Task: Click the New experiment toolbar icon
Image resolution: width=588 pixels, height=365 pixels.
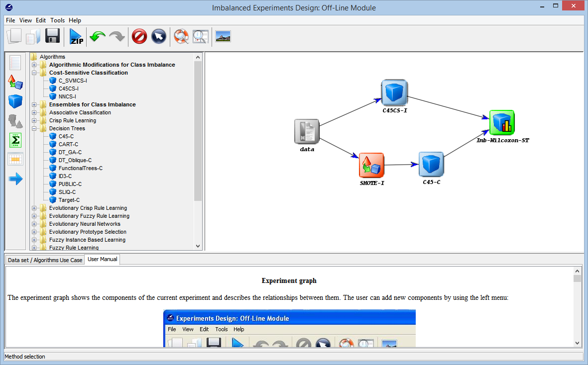Action: point(14,36)
